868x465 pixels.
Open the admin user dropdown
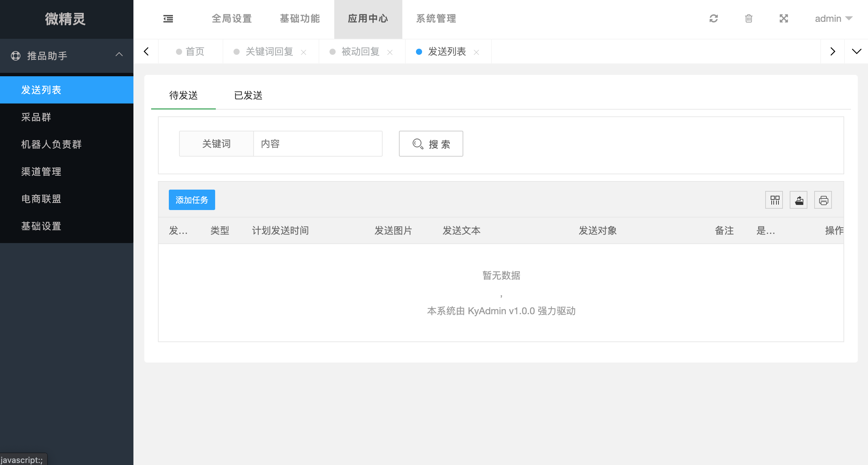point(833,19)
